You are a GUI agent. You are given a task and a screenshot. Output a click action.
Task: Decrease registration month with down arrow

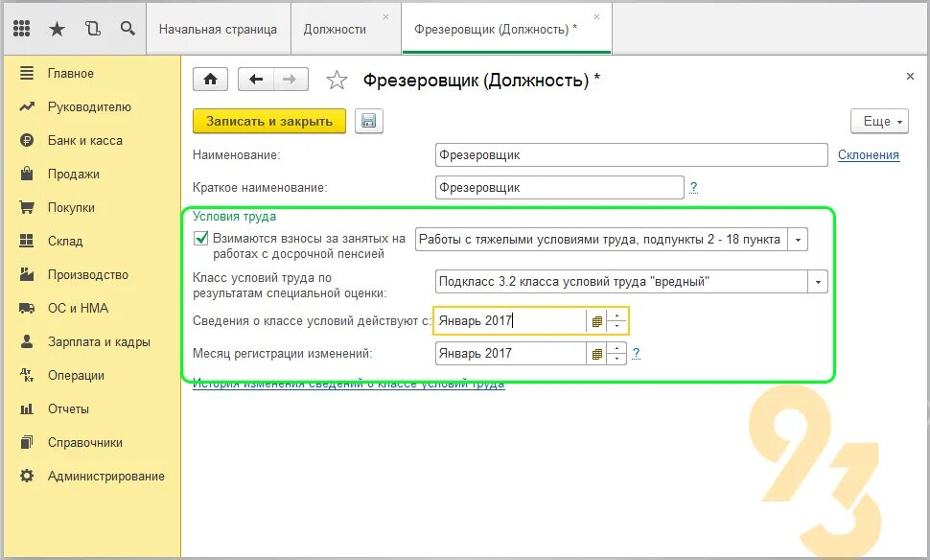pos(616,360)
